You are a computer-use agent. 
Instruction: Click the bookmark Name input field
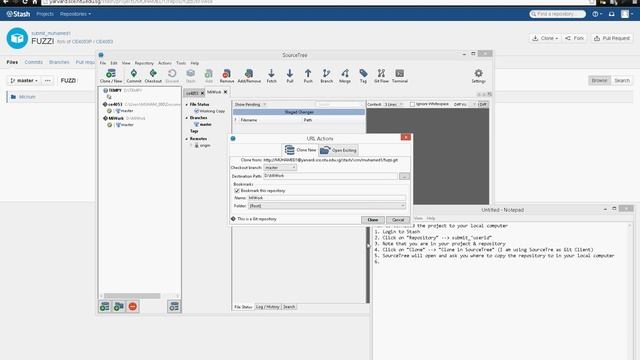pyautogui.click(x=327, y=198)
